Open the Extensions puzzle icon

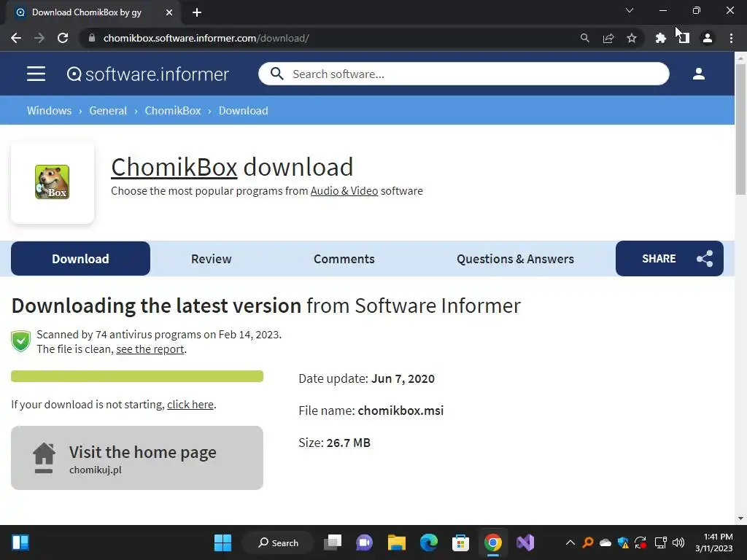[x=661, y=38]
